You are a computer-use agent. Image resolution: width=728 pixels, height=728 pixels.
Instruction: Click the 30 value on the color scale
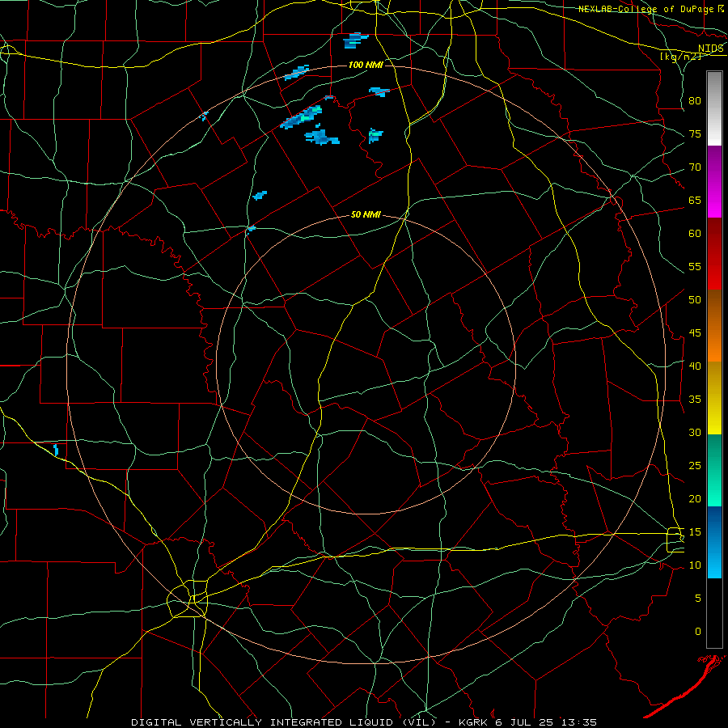tap(695, 432)
